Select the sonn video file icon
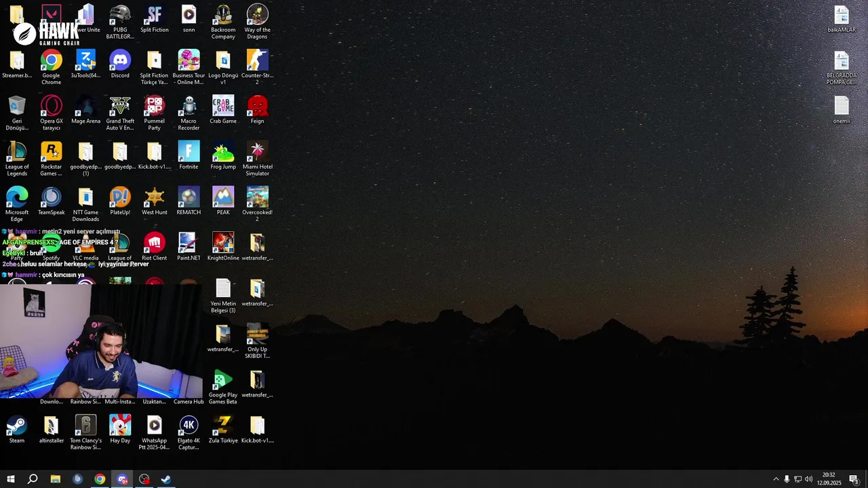 (189, 19)
